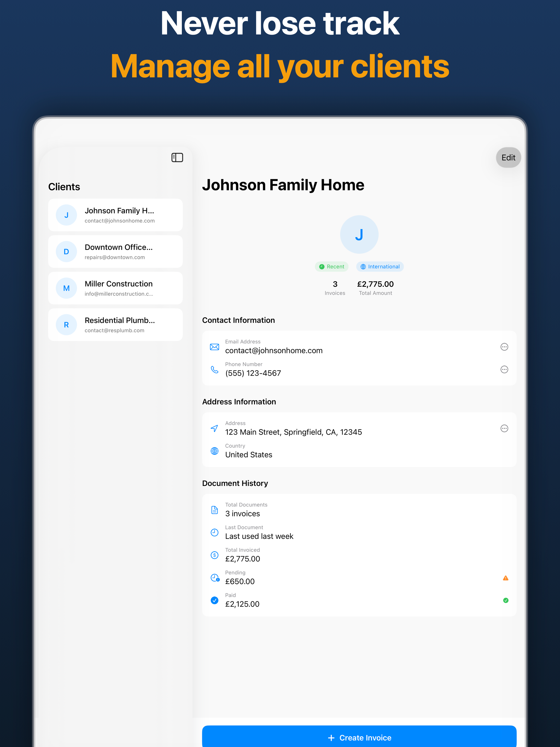
Task: Click address 123 Main Street, Springfield
Action: click(293, 432)
